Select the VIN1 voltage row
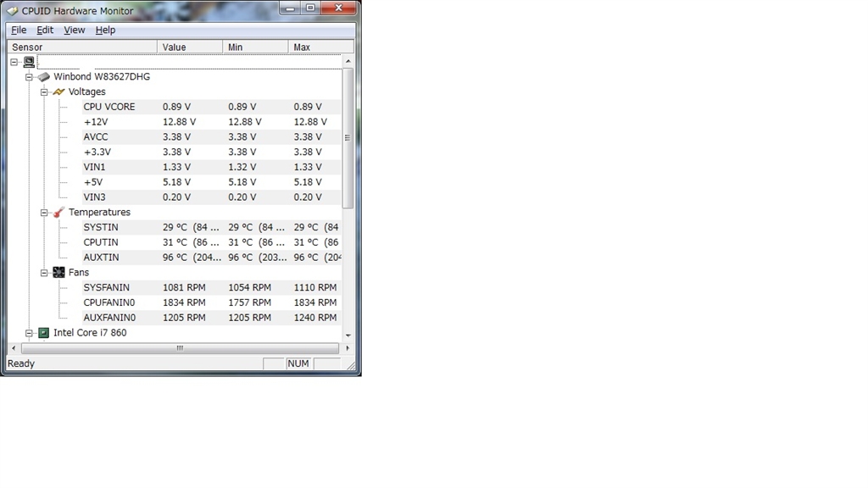868x488 pixels. pyautogui.click(x=211, y=167)
